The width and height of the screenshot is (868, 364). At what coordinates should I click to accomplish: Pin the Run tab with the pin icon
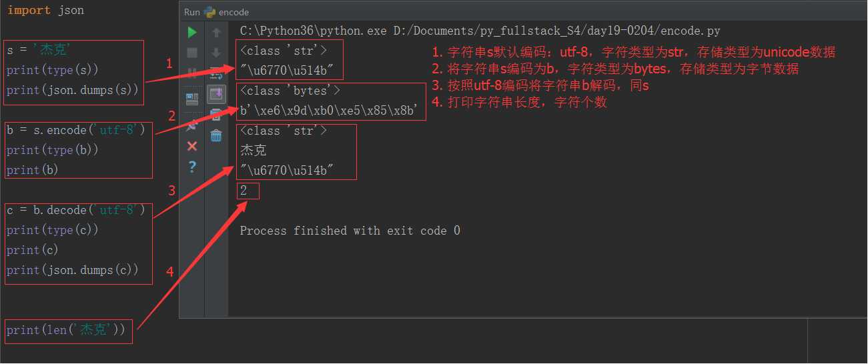click(x=192, y=123)
